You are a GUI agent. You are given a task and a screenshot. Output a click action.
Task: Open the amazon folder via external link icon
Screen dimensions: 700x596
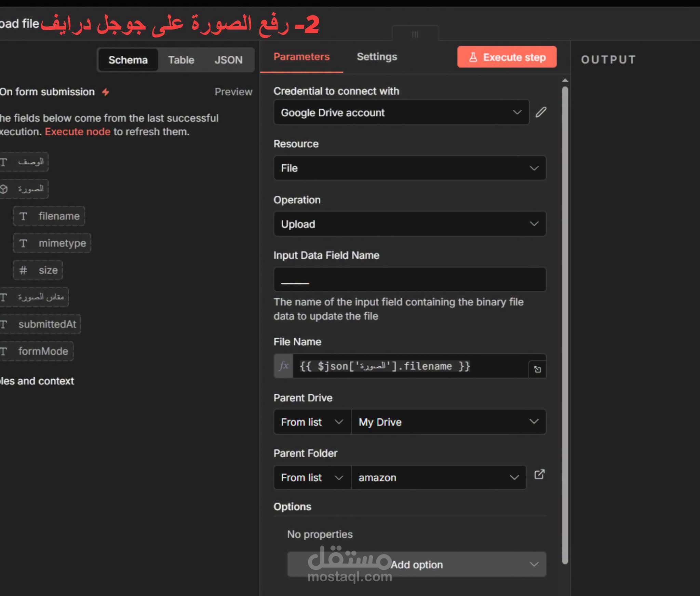coord(539,474)
